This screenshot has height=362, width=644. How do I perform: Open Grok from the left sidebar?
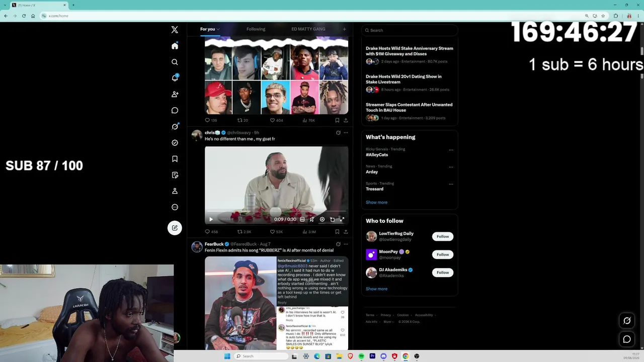pos(175,127)
